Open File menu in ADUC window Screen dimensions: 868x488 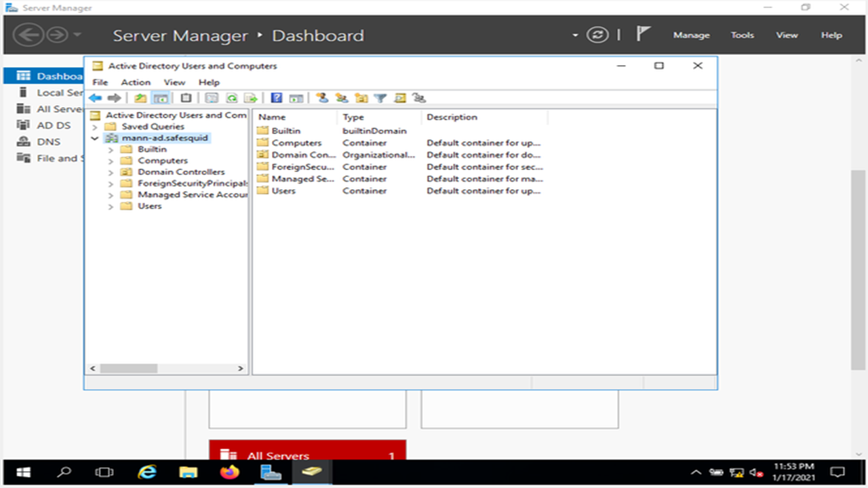point(100,82)
